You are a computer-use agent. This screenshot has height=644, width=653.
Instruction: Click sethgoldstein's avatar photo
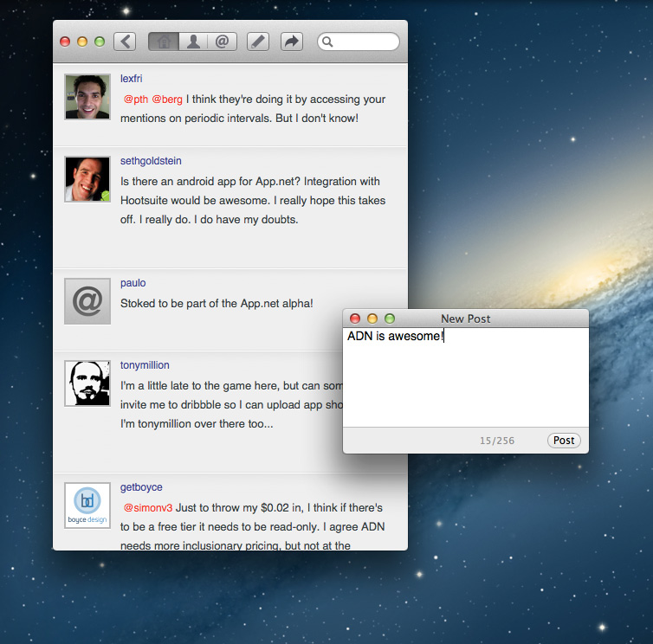point(87,179)
